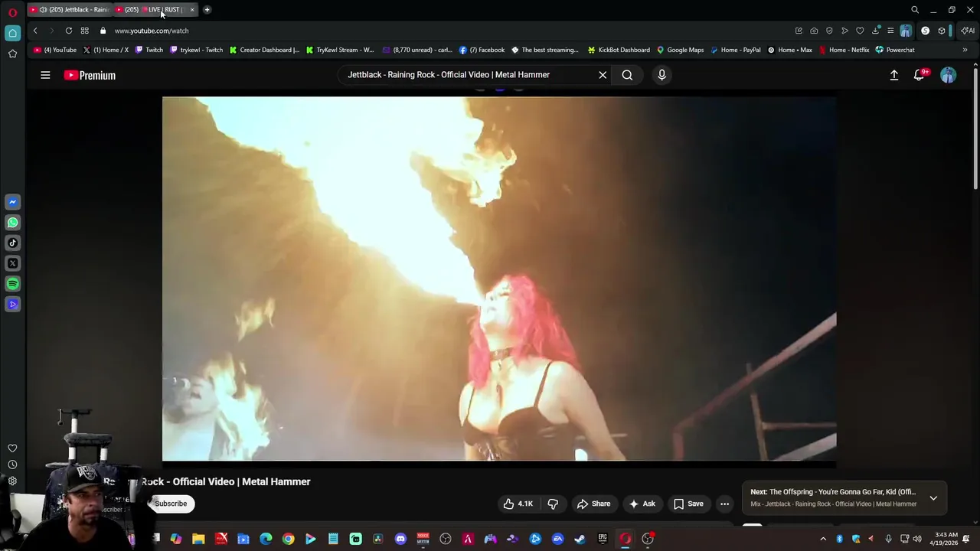Open Opera downloads panel
Viewport: 980px width, 551px height.
(x=875, y=31)
